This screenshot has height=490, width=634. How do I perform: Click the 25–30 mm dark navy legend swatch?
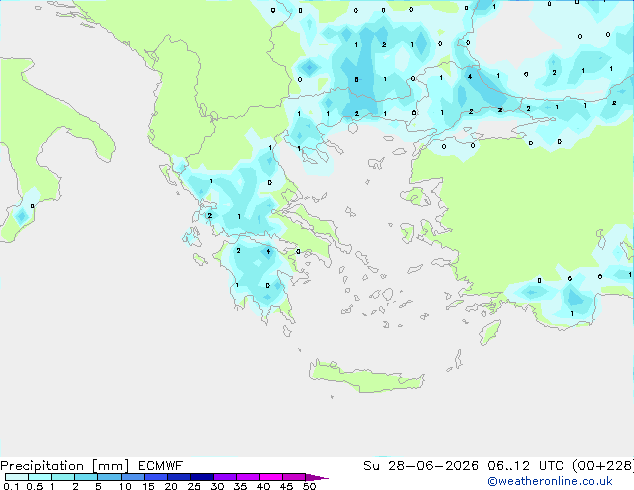[202, 477]
